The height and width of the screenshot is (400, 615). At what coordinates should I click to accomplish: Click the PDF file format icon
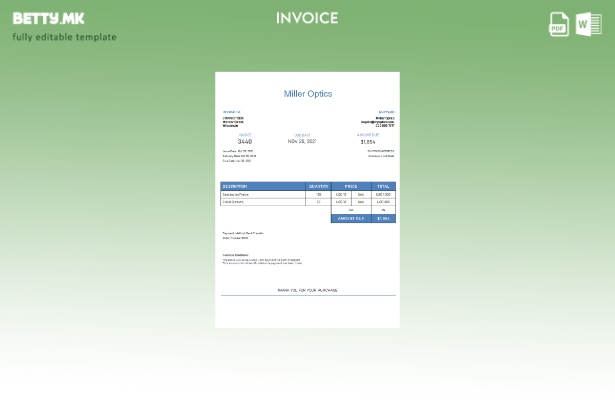pos(559,25)
